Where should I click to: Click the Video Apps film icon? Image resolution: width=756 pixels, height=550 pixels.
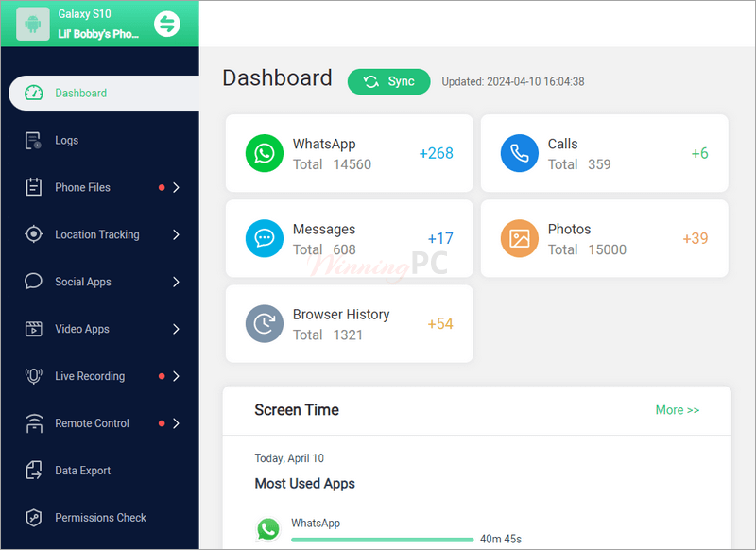[33, 329]
